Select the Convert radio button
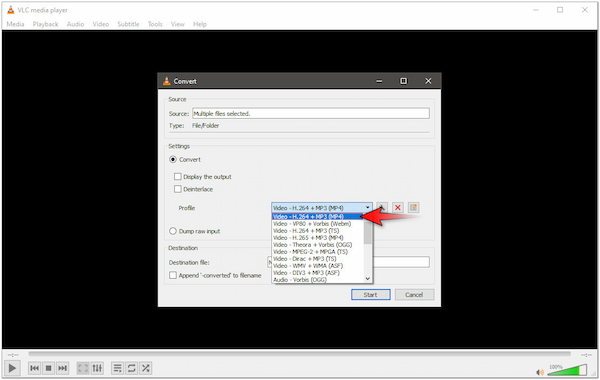The height and width of the screenshot is (380, 600). 173,160
